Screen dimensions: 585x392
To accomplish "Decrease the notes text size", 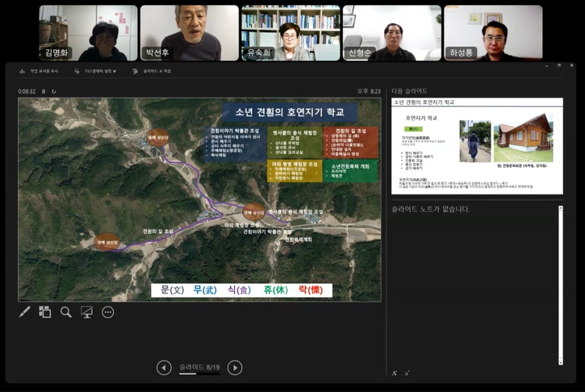I will coord(407,372).
